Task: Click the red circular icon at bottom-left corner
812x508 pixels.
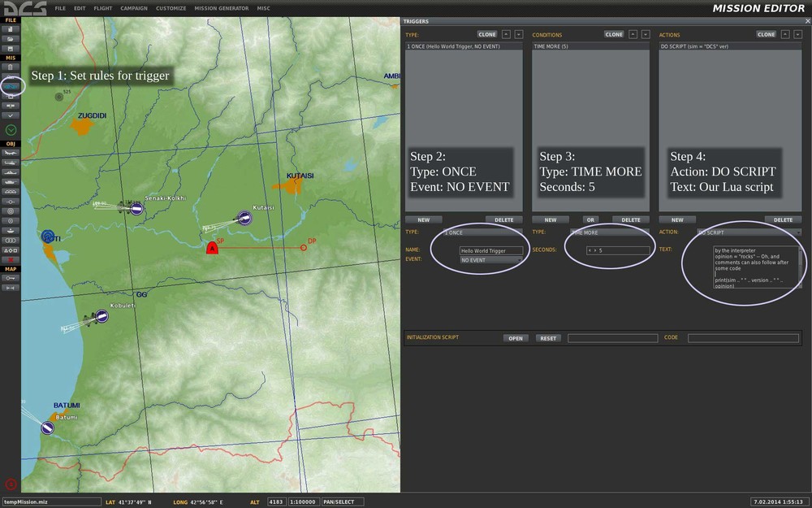Action: 11,484
